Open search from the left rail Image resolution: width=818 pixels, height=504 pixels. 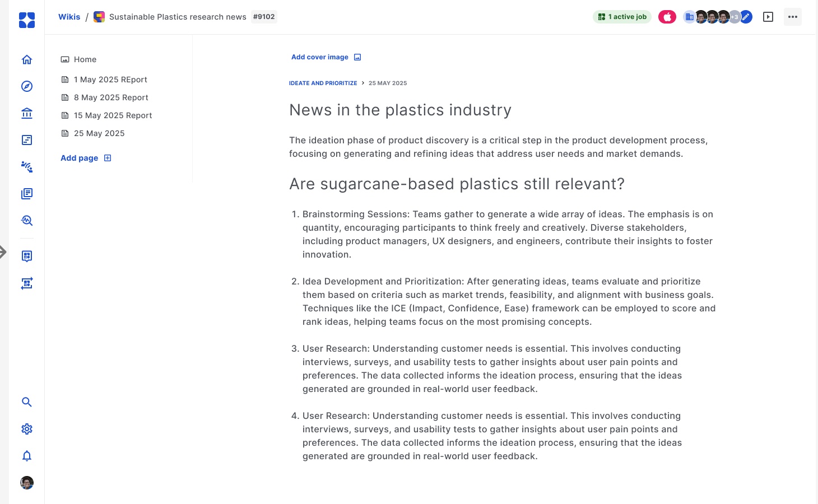click(x=27, y=402)
